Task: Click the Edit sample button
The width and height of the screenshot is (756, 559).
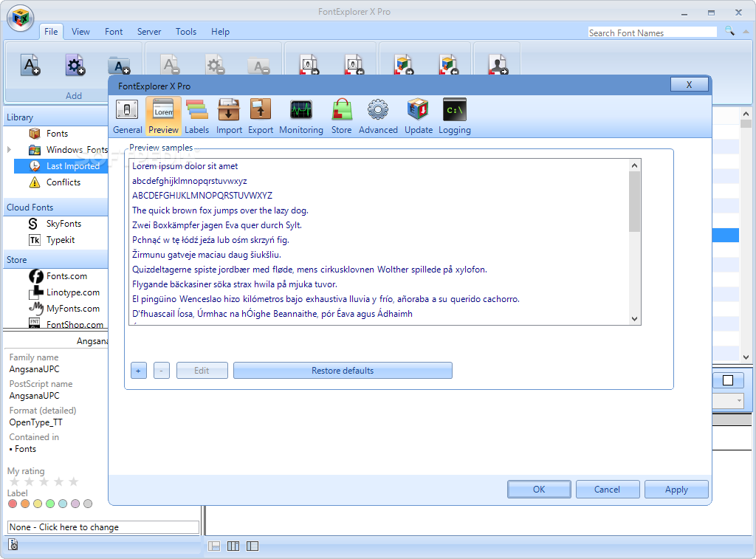Action: [x=202, y=371]
